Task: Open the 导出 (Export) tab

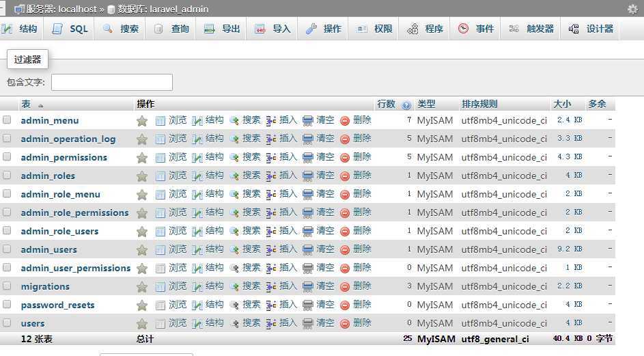Action: (222, 29)
